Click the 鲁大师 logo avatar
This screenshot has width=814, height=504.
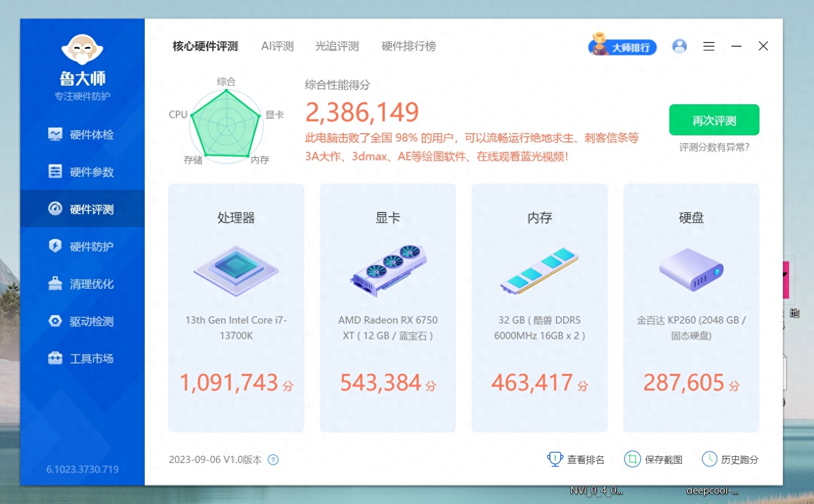(x=82, y=50)
